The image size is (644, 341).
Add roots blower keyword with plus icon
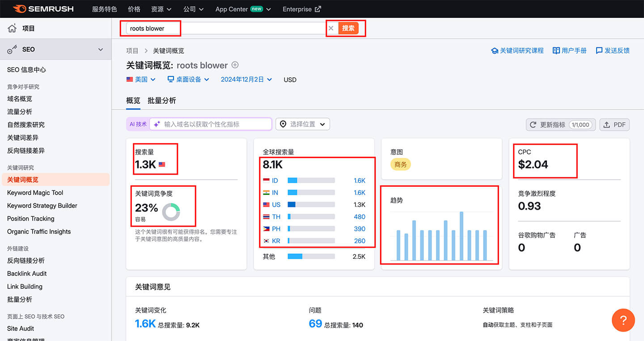[x=235, y=65]
